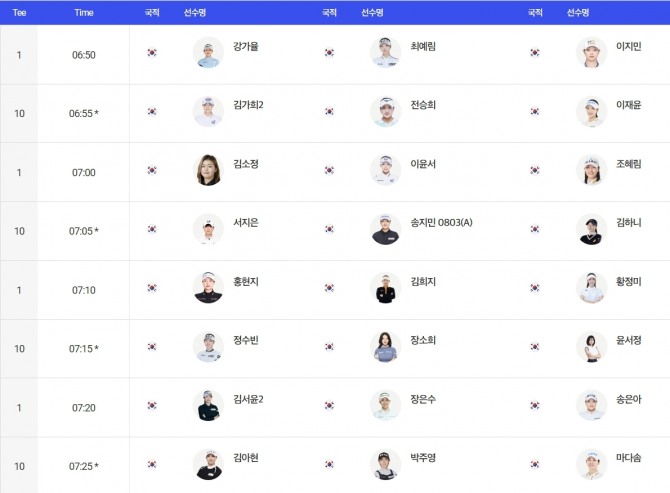The image size is (670, 493).
Task: Click the Tee column header
Action: click(19, 13)
